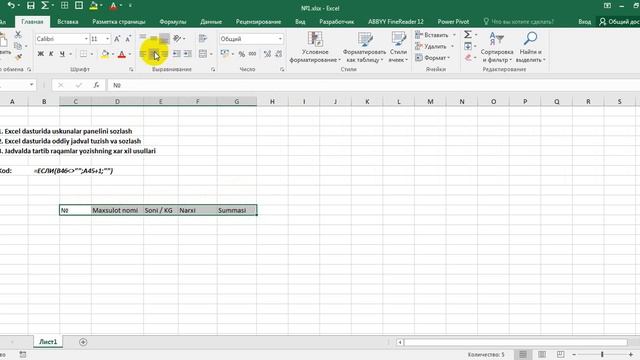Click the insert function fx icon
640x360 pixels.
(x=96, y=85)
